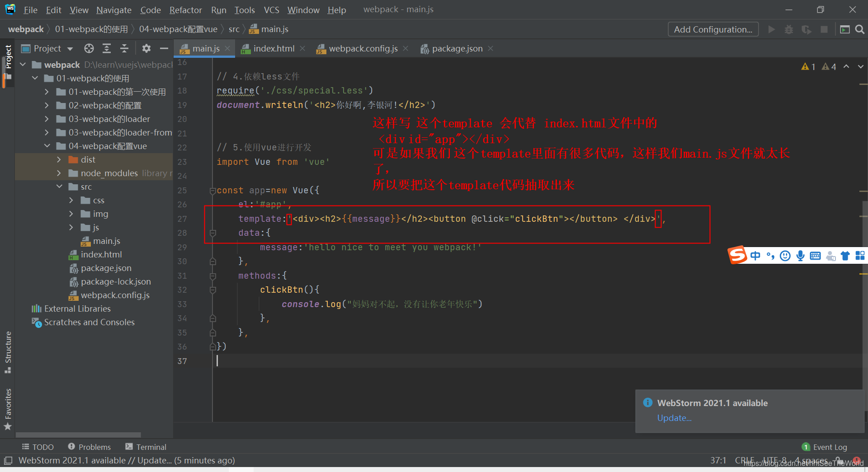Click the Project tree horizontal scrollbar
This screenshot has height=472, width=868.
tap(78, 435)
